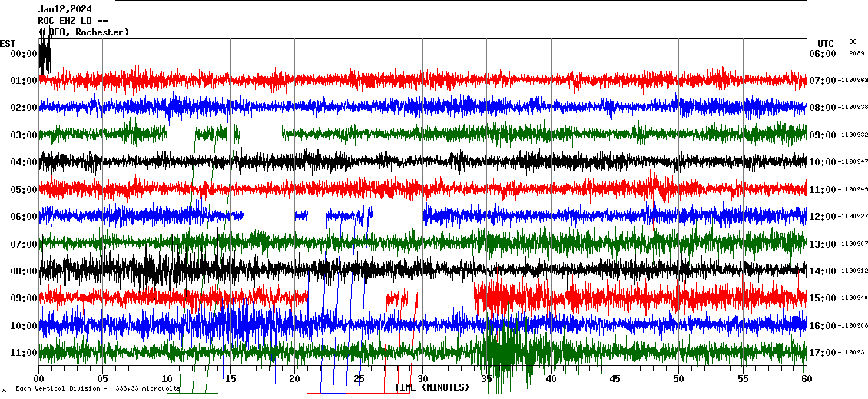This screenshot has height=399, width=868.
Task: Select the 07:00 UTC row label
Action: pos(821,81)
